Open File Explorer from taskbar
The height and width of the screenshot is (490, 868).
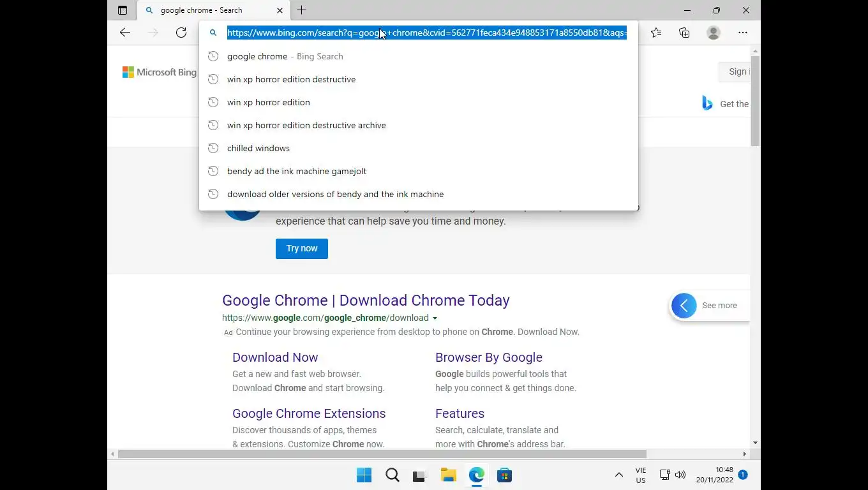(x=449, y=475)
